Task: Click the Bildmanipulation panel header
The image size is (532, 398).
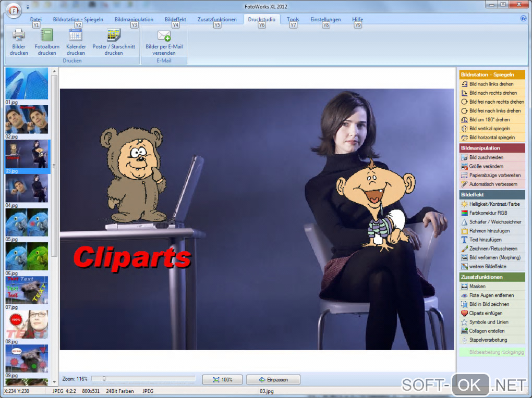Action: [x=492, y=148]
